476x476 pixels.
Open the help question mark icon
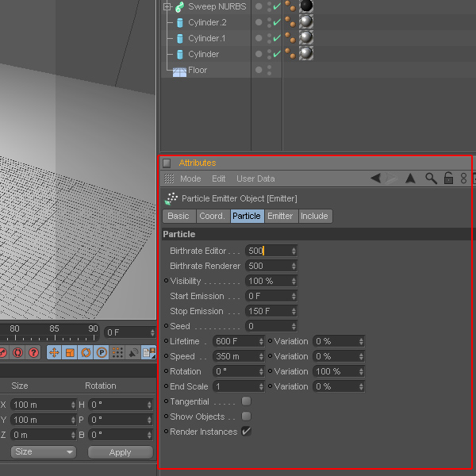click(33, 352)
